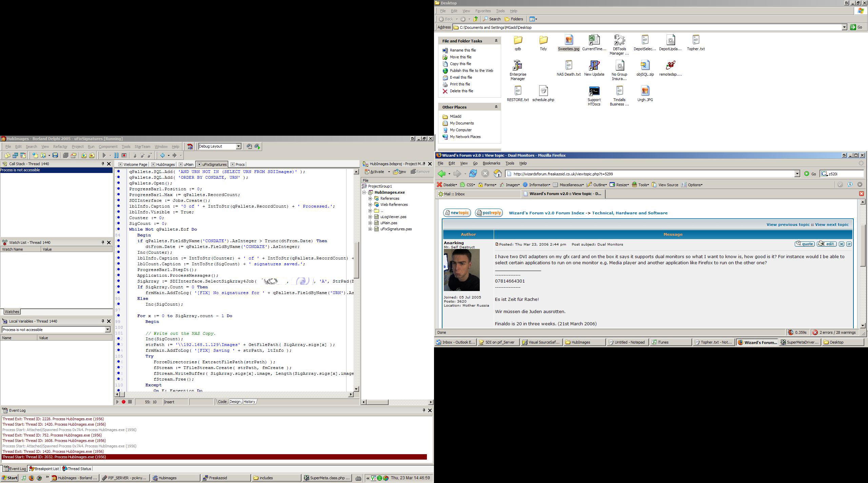Click the red record icon in editor status bar
868x483 pixels.
pyautogui.click(x=124, y=402)
